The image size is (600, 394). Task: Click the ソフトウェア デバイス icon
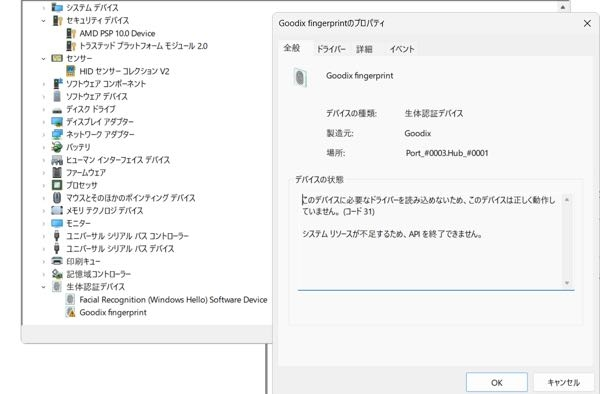57,96
